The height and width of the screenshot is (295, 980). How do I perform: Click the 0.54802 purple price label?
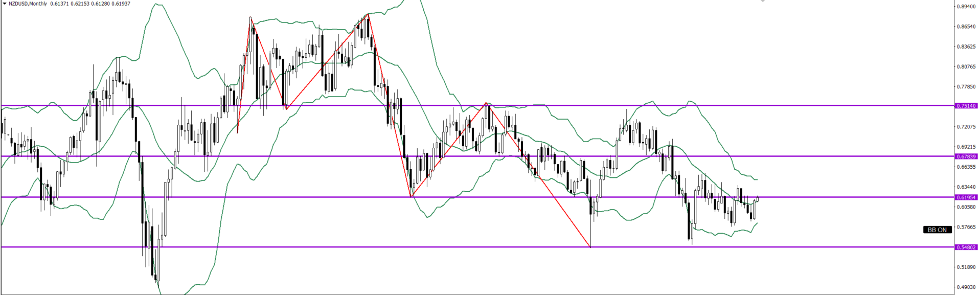tap(966, 247)
